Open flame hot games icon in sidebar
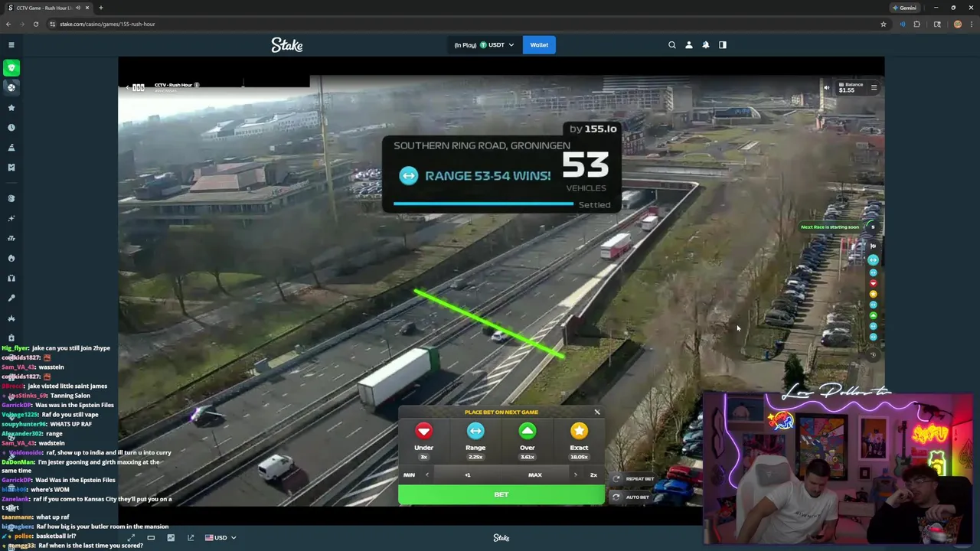 (11, 258)
